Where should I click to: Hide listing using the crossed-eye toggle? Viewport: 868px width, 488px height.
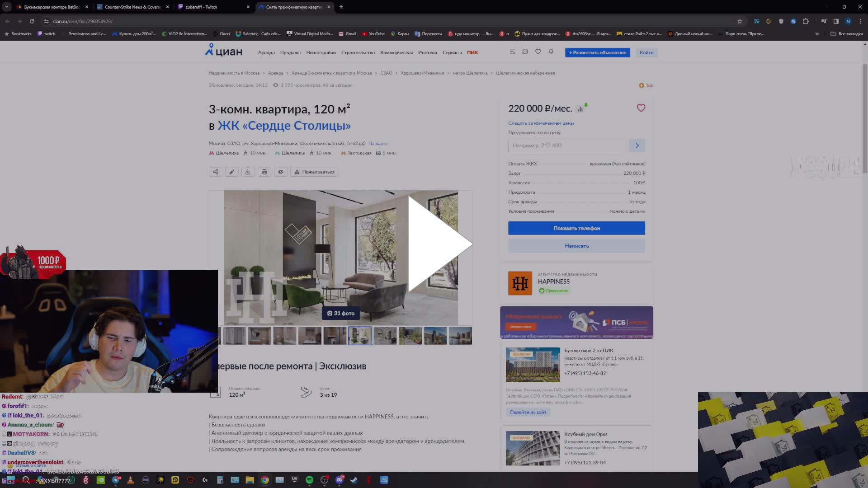(280, 172)
